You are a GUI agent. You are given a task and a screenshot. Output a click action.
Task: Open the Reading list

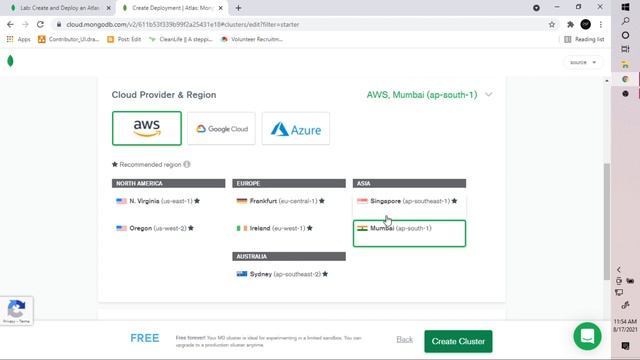point(584,39)
